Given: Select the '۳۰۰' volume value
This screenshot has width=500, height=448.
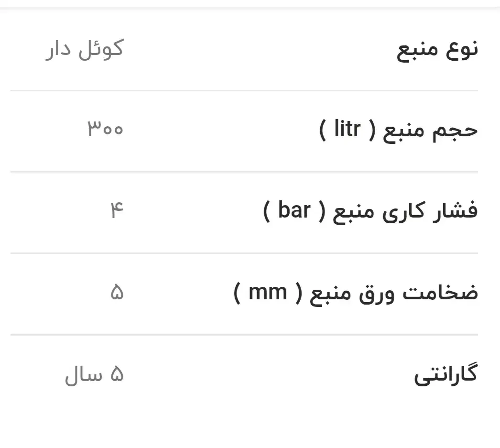Looking at the screenshot, I should 105,130.
